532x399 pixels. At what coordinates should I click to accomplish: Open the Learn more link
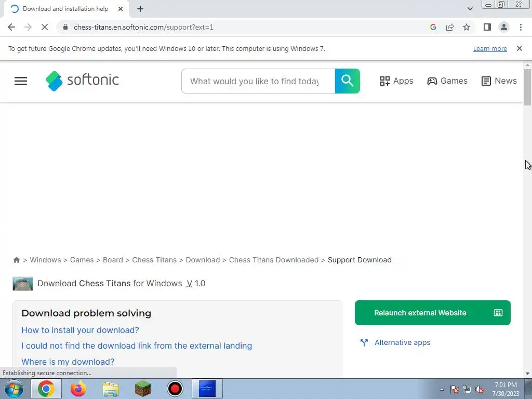[x=490, y=48]
